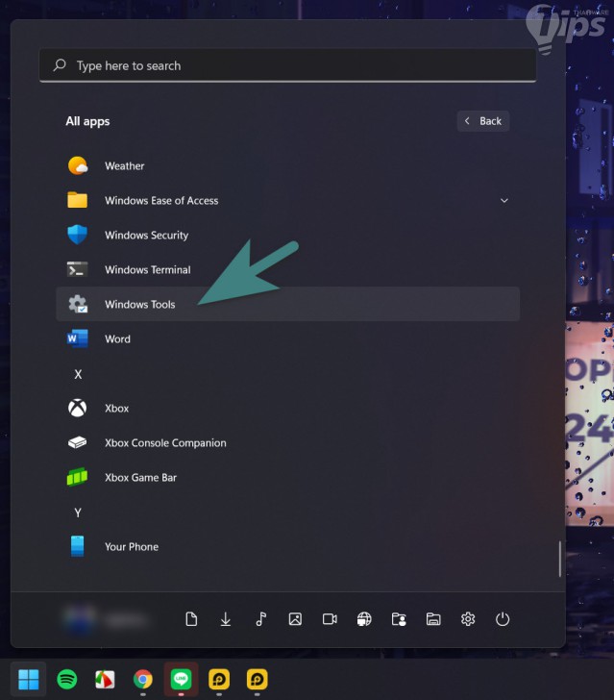
Task: Click the Start button on taskbar
Action: tap(29, 679)
